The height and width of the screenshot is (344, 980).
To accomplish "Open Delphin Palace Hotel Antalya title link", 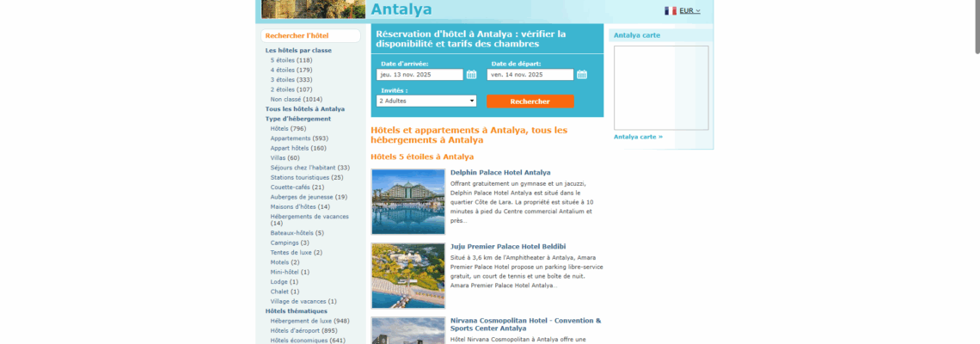I will [500, 172].
